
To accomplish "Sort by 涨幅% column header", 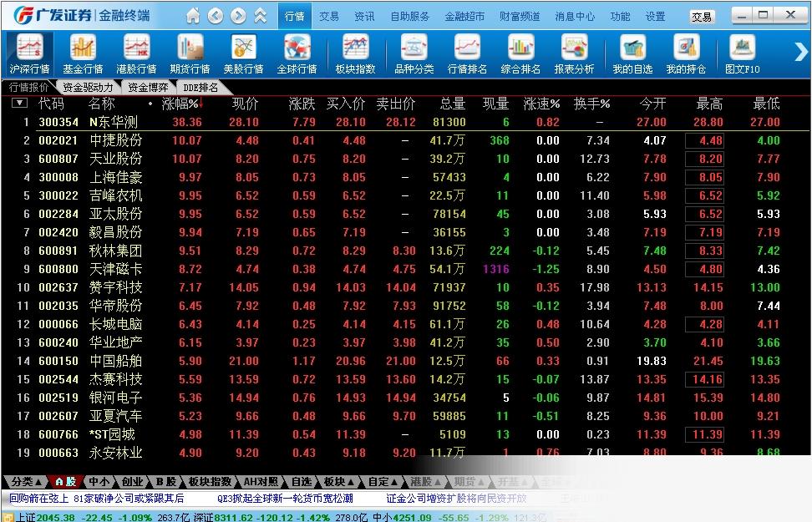I will pyautogui.click(x=180, y=104).
